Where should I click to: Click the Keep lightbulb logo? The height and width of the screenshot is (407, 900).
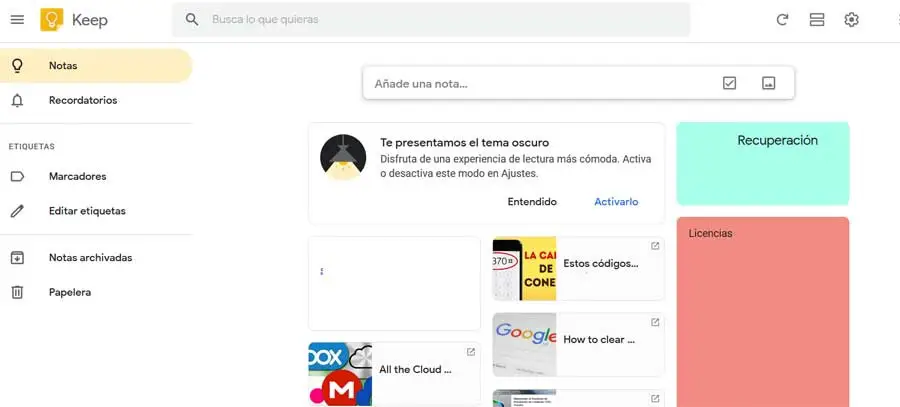[52, 20]
